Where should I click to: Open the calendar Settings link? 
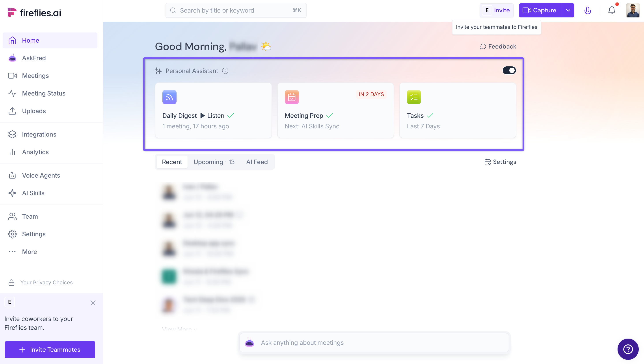(500, 162)
